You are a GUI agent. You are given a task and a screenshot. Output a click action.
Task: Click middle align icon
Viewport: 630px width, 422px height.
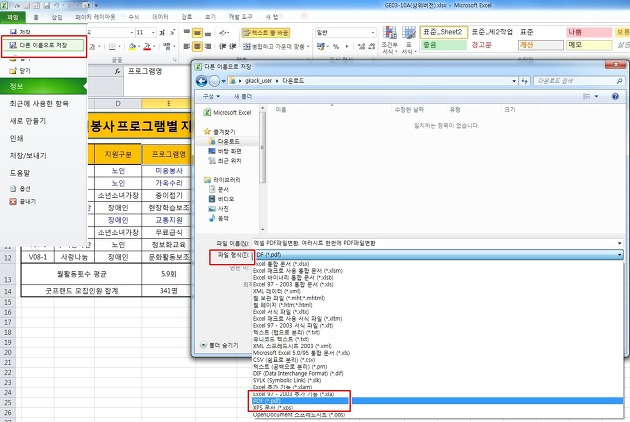point(197,33)
